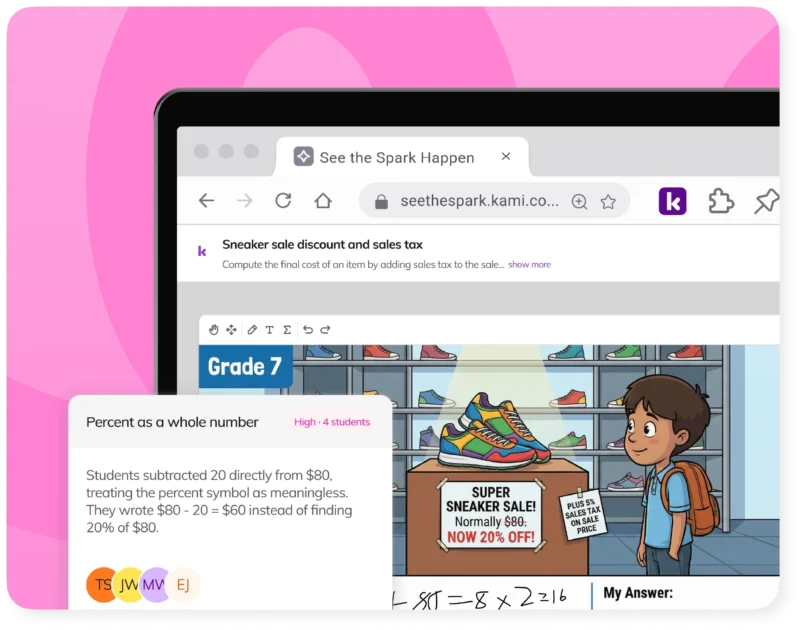This screenshot has height=630, width=800.
Task: Click the EJ student avatar
Action: (x=183, y=585)
